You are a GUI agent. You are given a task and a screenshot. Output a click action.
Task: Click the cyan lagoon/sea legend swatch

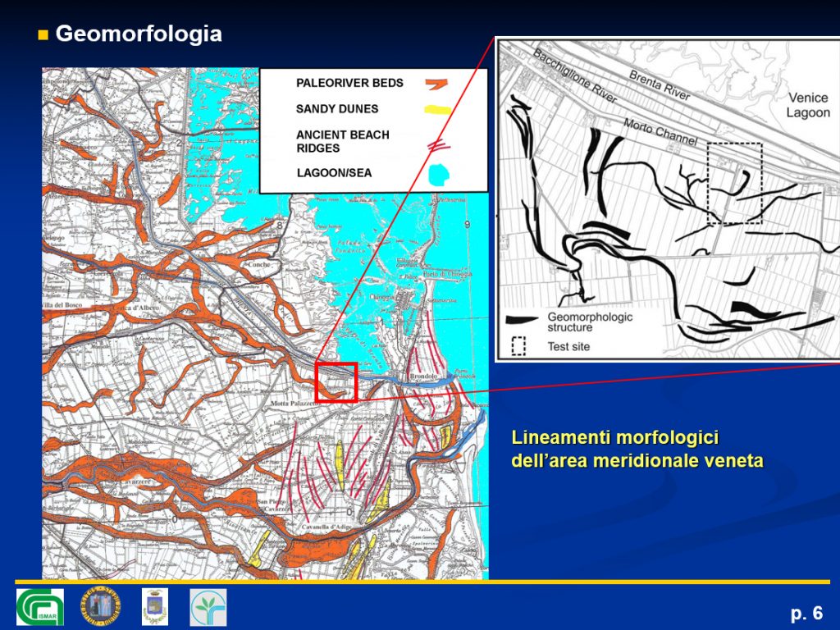pos(439,173)
